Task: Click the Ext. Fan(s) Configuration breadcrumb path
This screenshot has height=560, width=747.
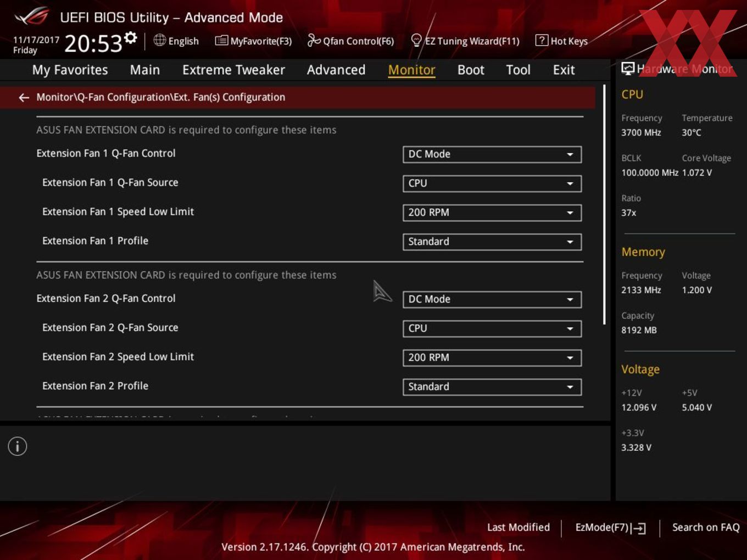Action: [161, 97]
